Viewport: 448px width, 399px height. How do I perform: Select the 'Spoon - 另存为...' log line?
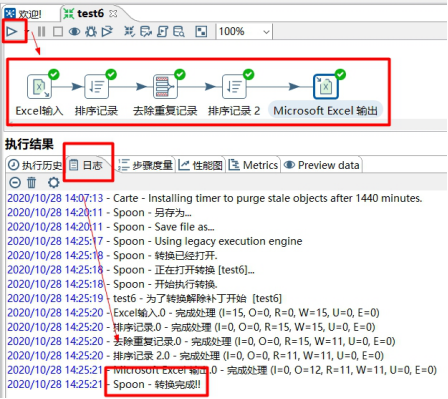pos(99,213)
